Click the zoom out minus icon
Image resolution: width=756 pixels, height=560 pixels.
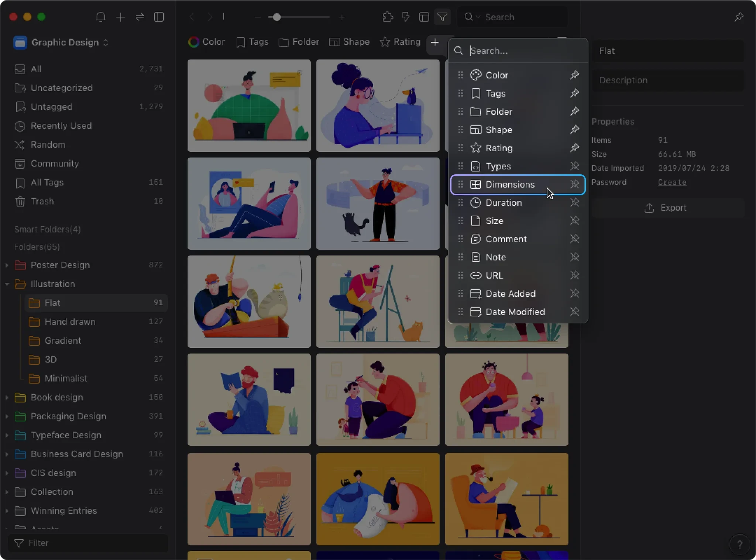tap(258, 17)
